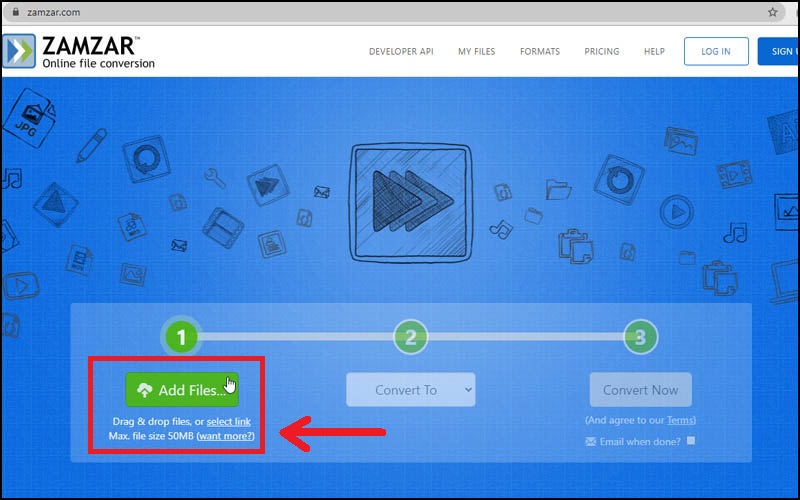Click the Zamzar logo icon
This screenshot has width=800, height=500.
[x=19, y=51]
